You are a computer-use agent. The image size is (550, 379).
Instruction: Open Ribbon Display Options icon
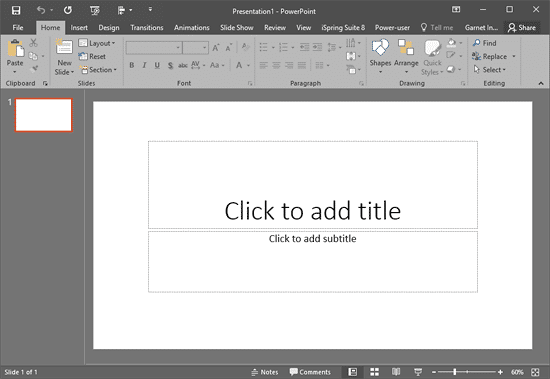[x=456, y=10]
